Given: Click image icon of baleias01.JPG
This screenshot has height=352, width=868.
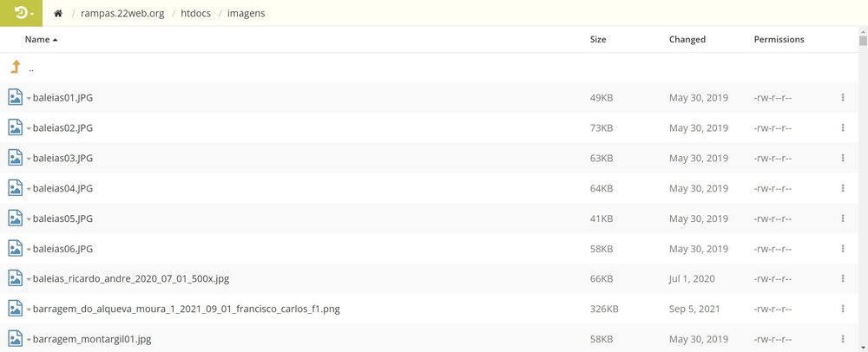Looking at the screenshot, I should [x=16, y=97].
